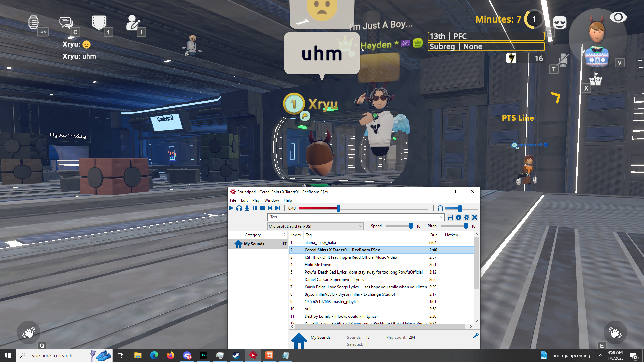Open the Text input dropdown arrow
The width and height of the screenshot is (644, 362).
441,217
